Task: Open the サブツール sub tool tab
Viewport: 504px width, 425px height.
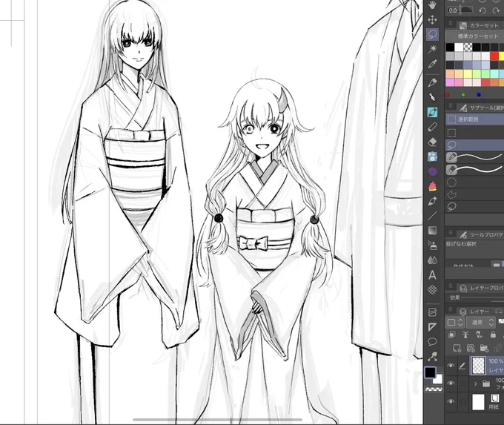Action: pos(482,108)
